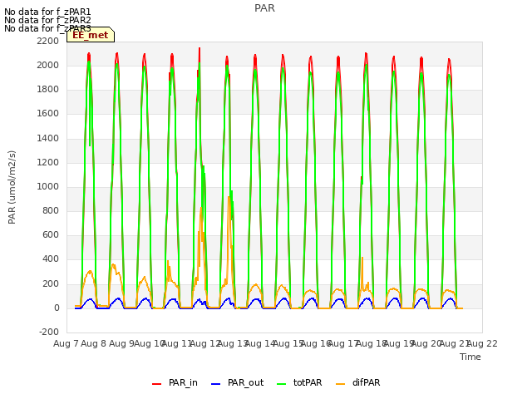The image size is (532, 399).
Task: Click the 400 y-axis tick label
Action: point(51,259)
